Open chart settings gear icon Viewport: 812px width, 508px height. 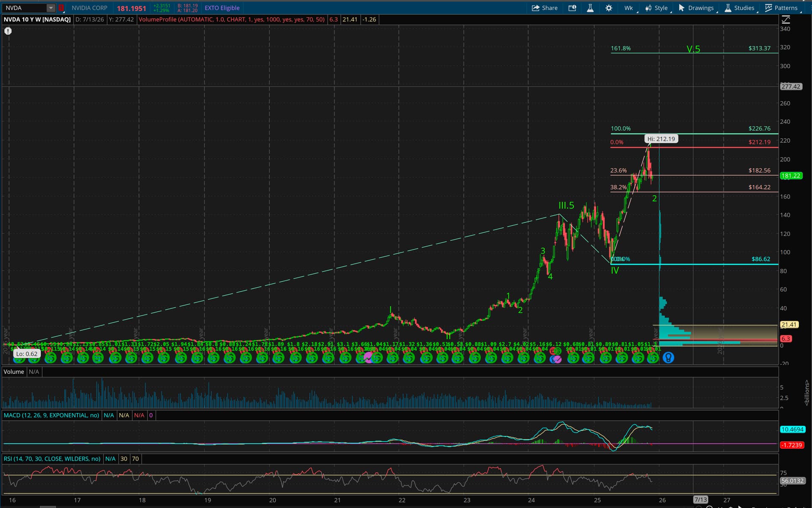pos(609,8)
